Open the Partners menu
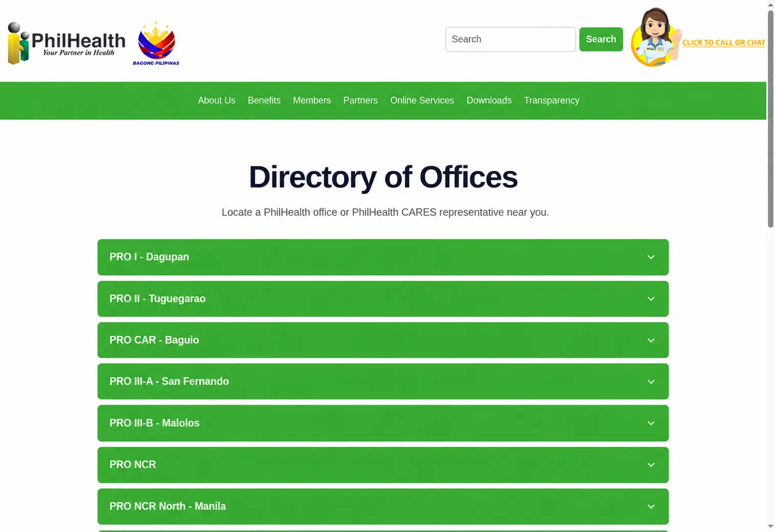Viewport: 775px width, 532px height. (361, 100)
